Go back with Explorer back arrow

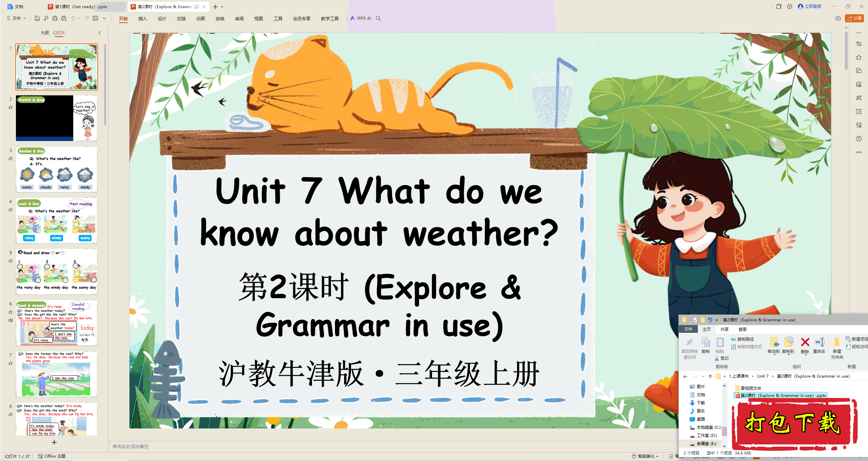click(x=685, y=376)
